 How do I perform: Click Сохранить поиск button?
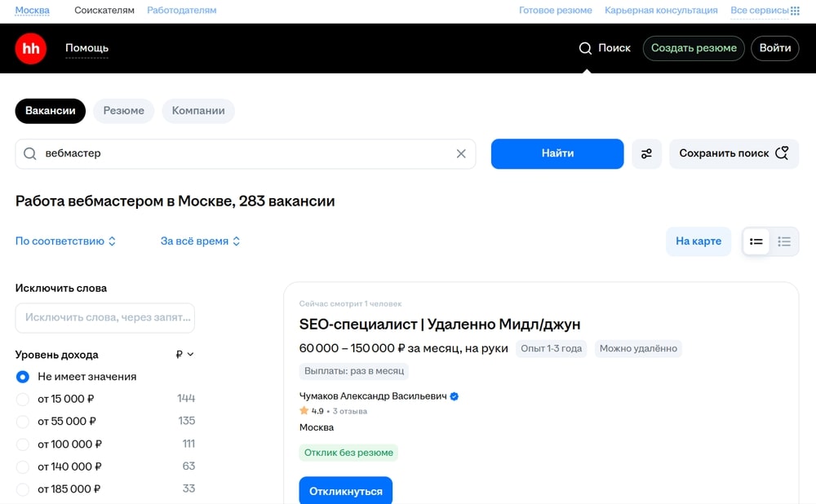tap(734, 153)
